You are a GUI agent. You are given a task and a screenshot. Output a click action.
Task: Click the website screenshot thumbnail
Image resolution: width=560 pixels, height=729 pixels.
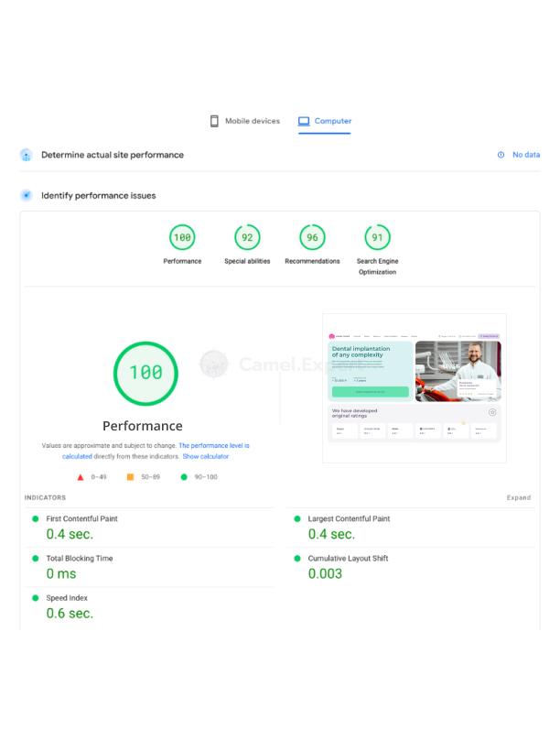click(415, 388)
